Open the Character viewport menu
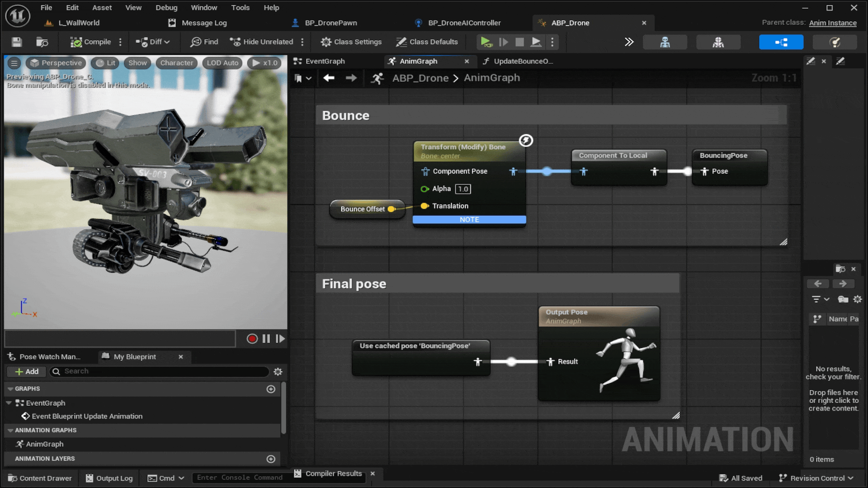The image size is (868, 488). pos(176,63)
